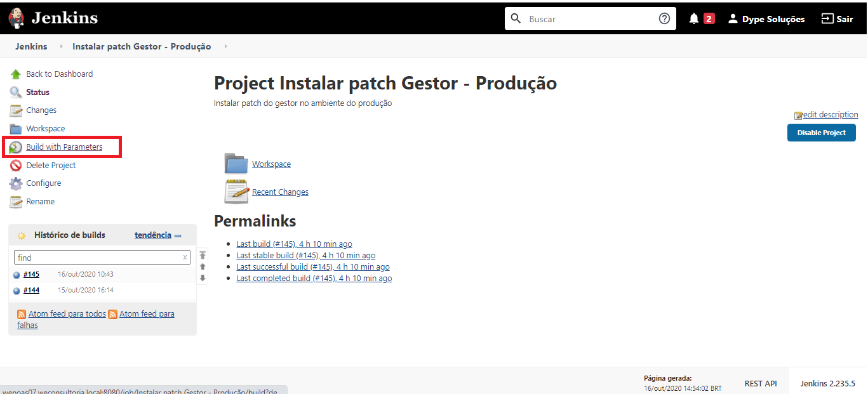The image size is (868, 394).
Task: Click the edit description pencil icon
Action: click(x=798, y=115)
